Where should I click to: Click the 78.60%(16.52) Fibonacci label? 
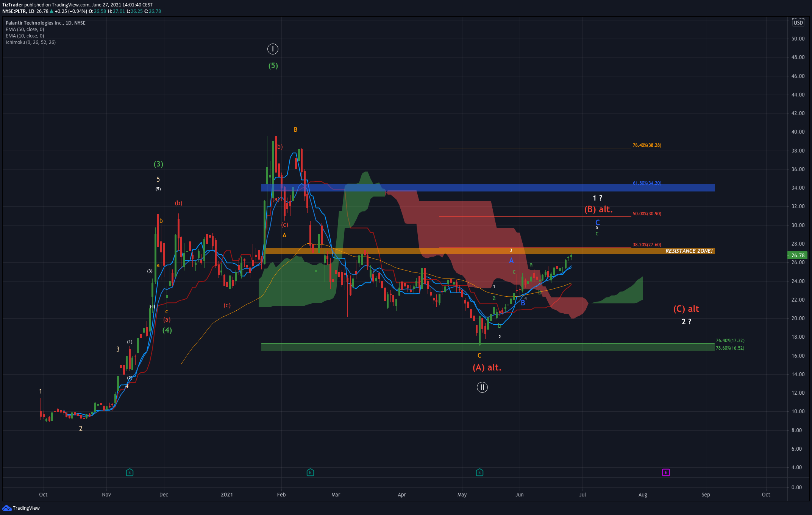click(x=730, y=348)
